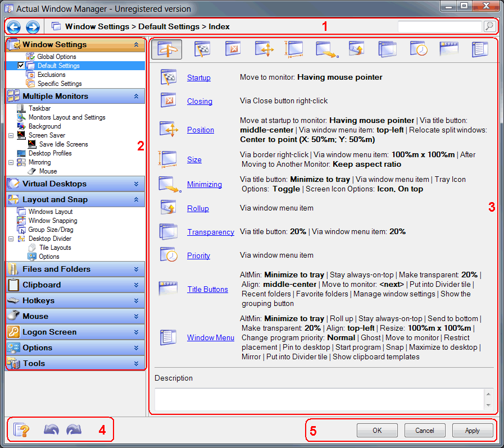Open the Transparency link

tap(211, 232)
